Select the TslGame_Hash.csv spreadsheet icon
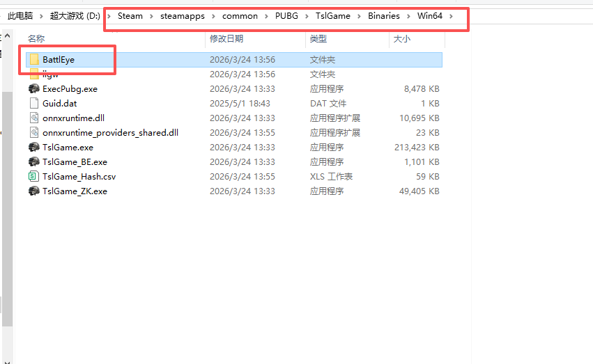The image size is (593, 364). [x=34, y=177]
